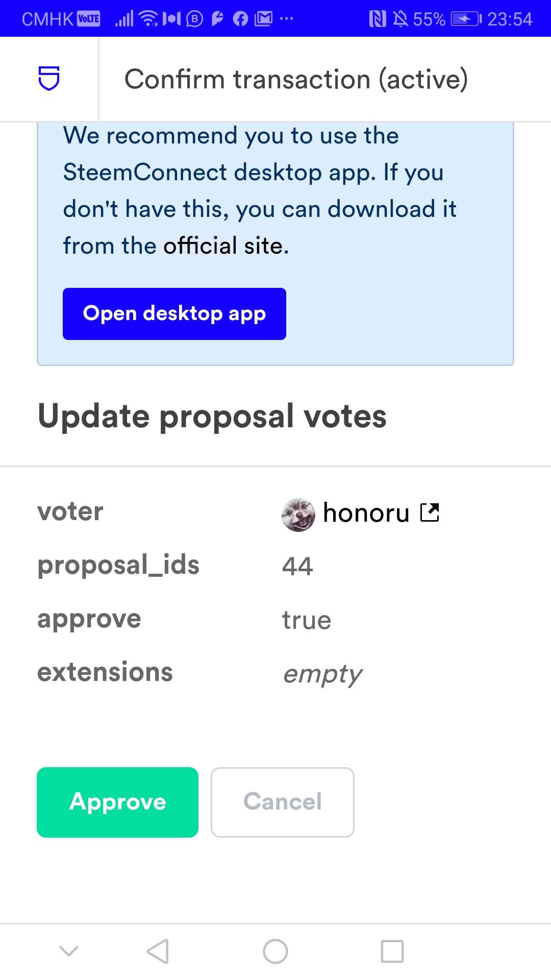Tap the battery charging indicator icon
Screen dimensions: 551x980
coord(466,19)
